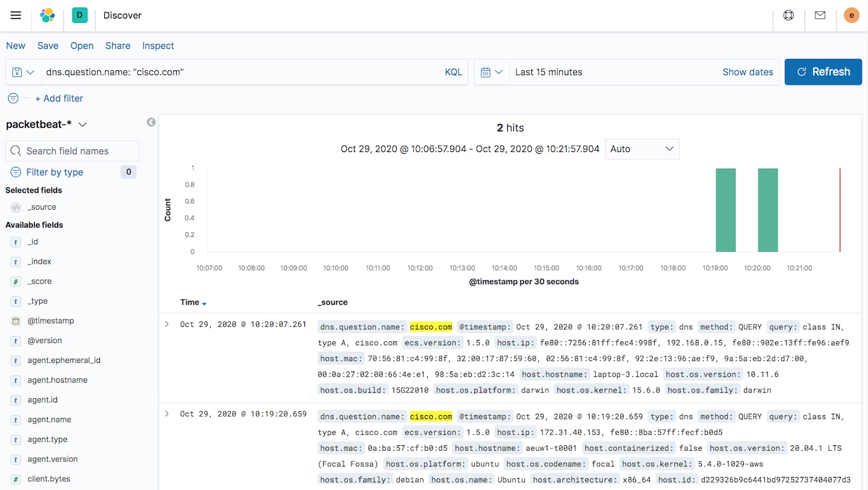This screenshot has height=490, width=868.
Task: Open the saved query dropdown
Action: (23, 72)
